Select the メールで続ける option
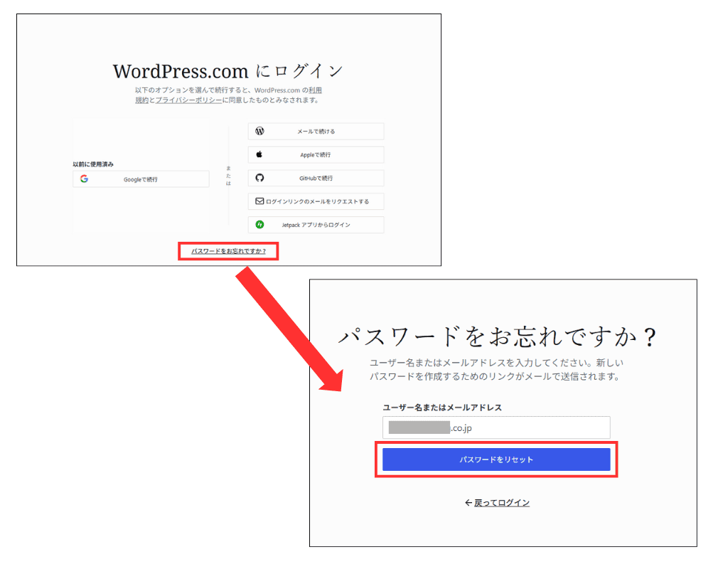 tap(316, 131)
